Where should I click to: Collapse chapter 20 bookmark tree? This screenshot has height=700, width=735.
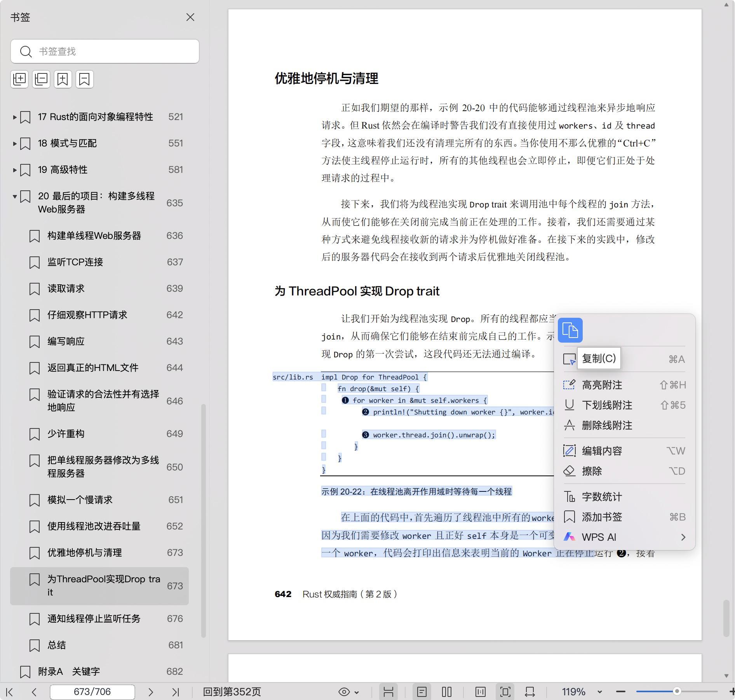[15, 197]
